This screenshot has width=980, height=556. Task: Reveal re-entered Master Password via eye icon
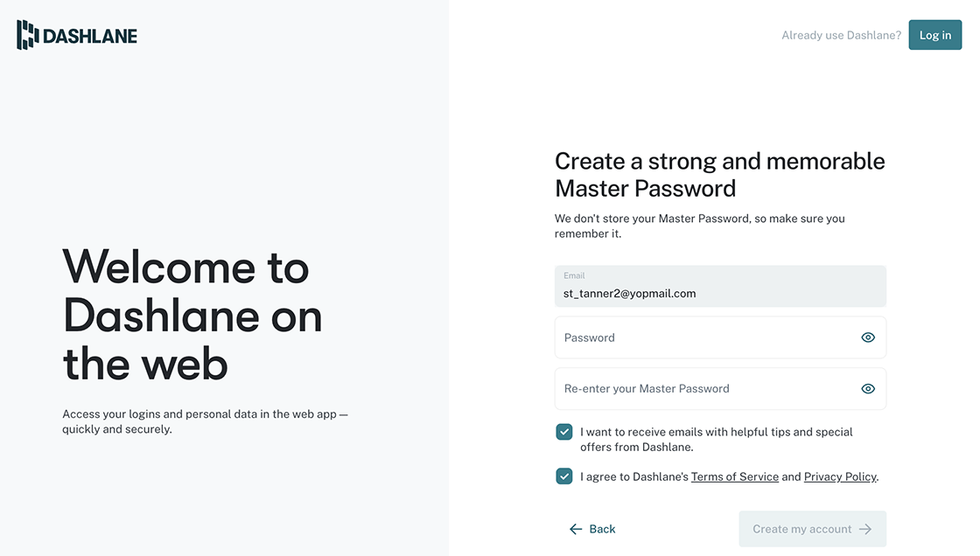(x=867, y=388)
